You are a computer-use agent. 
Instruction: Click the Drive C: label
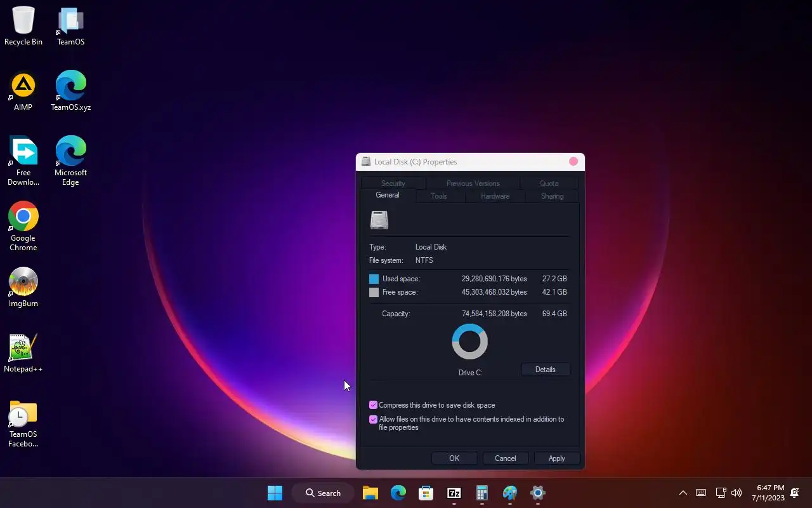(x=471, y=373)
